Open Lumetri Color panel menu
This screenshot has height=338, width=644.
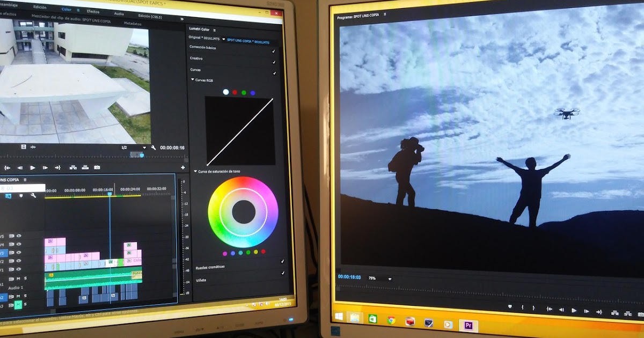(x=214, y=30)
